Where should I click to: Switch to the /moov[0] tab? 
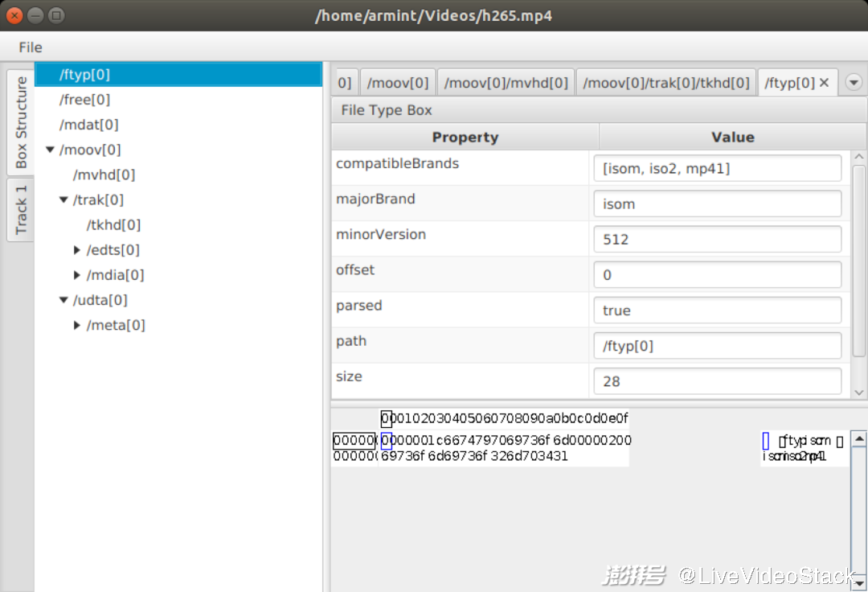point(398,83)
